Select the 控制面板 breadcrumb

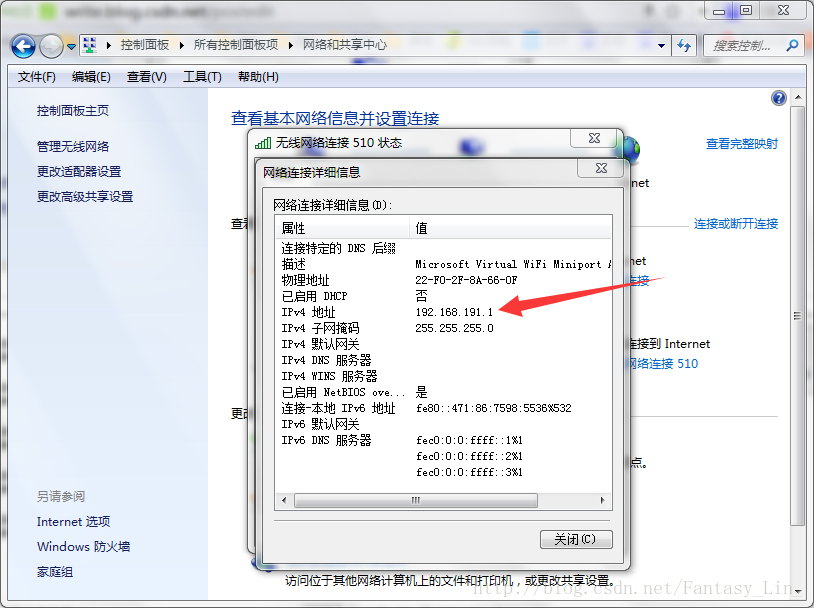[145, 45]
